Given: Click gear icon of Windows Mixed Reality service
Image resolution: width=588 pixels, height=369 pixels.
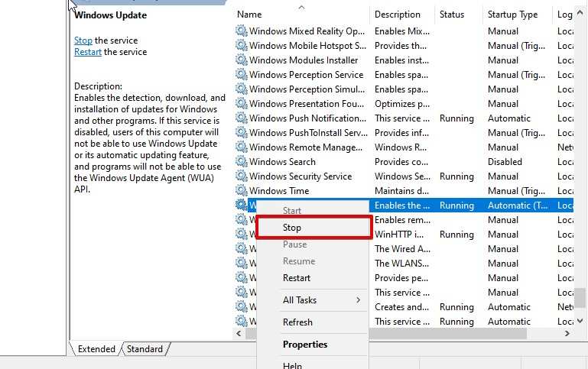Looking at the screenshot, I should click(241, 31).
